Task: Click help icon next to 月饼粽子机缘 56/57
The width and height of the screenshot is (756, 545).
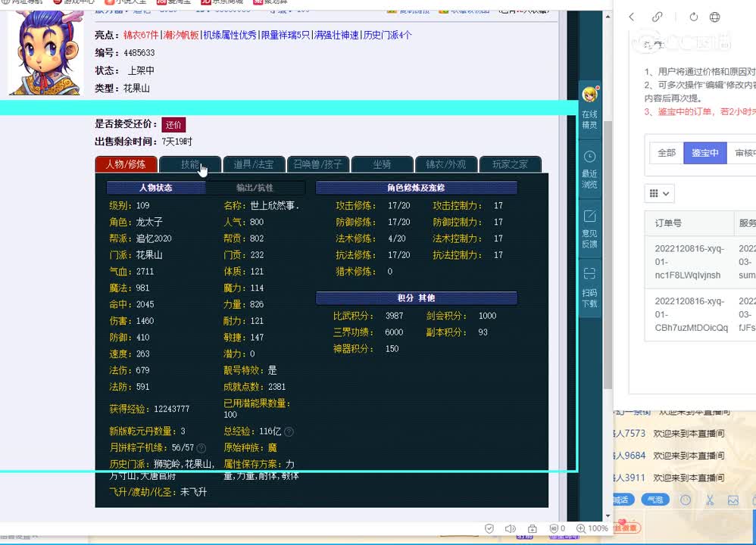Action: [x=201, y=447]
